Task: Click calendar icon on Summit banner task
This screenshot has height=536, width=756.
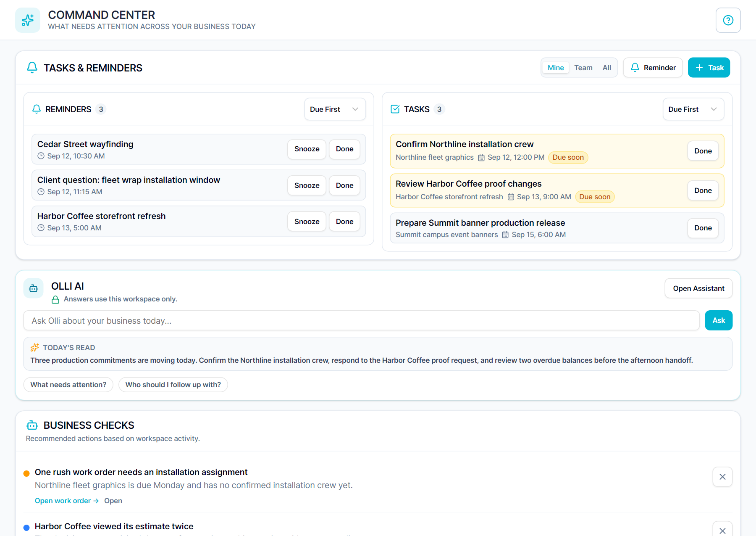Action: (505, 235)
